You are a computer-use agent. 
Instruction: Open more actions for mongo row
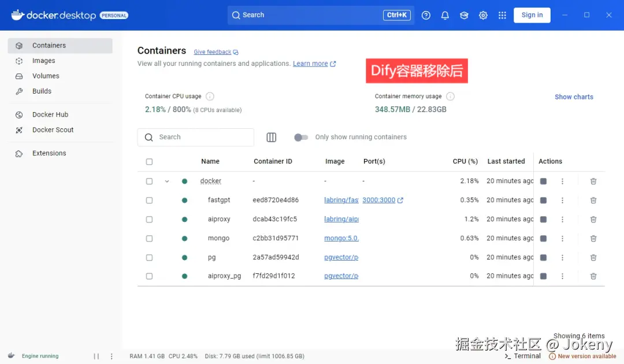point(562,238)
